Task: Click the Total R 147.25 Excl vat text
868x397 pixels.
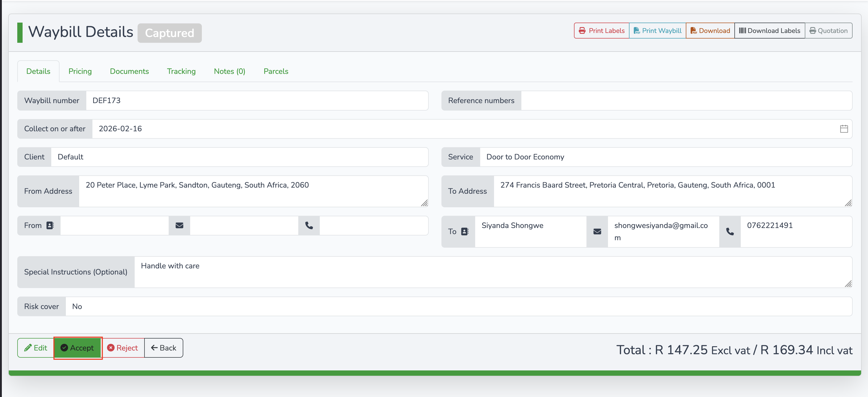Action: click(683, 350)
